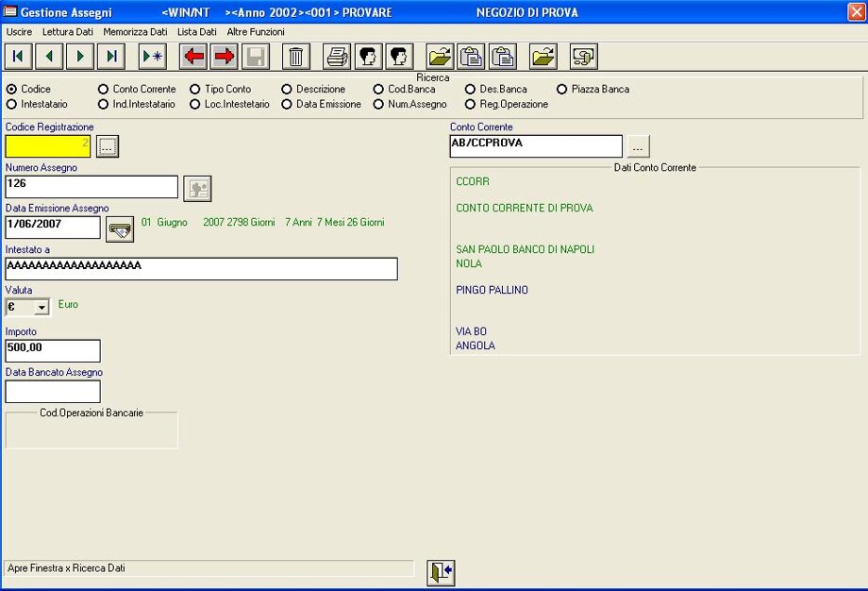868x591 pixels.
Task: Select the Conto Corrente search radio
Action: 104,89
